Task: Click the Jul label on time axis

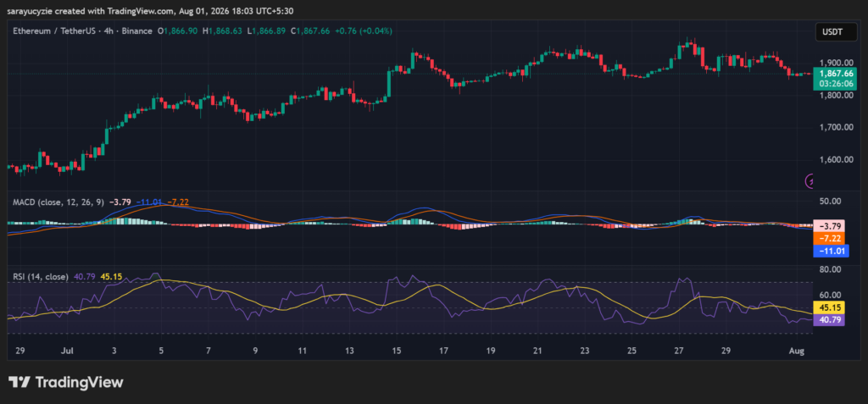Action: click(x=68, y=351)
